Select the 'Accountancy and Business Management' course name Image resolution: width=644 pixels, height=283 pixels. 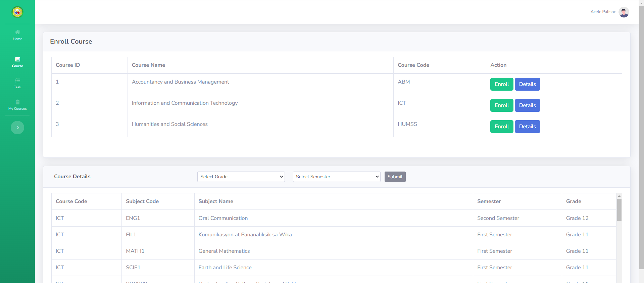click(x=181, y=82)
